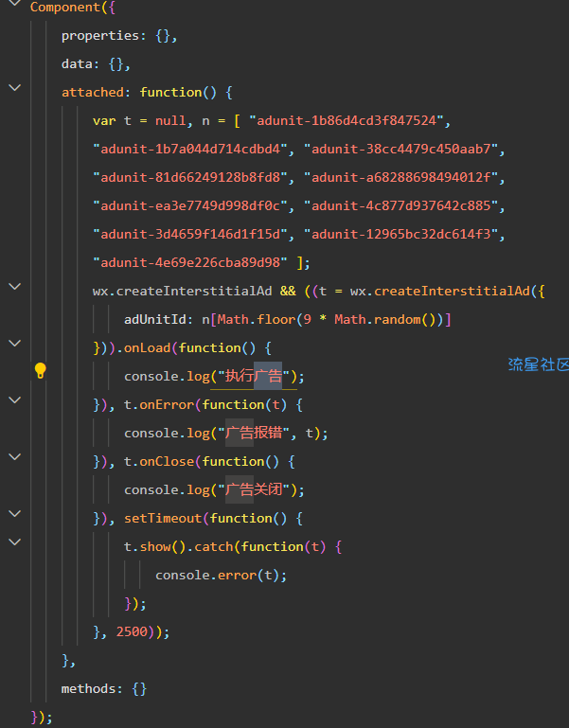
Task: Fold the onLoad(function() block
Action: (15, 343)
